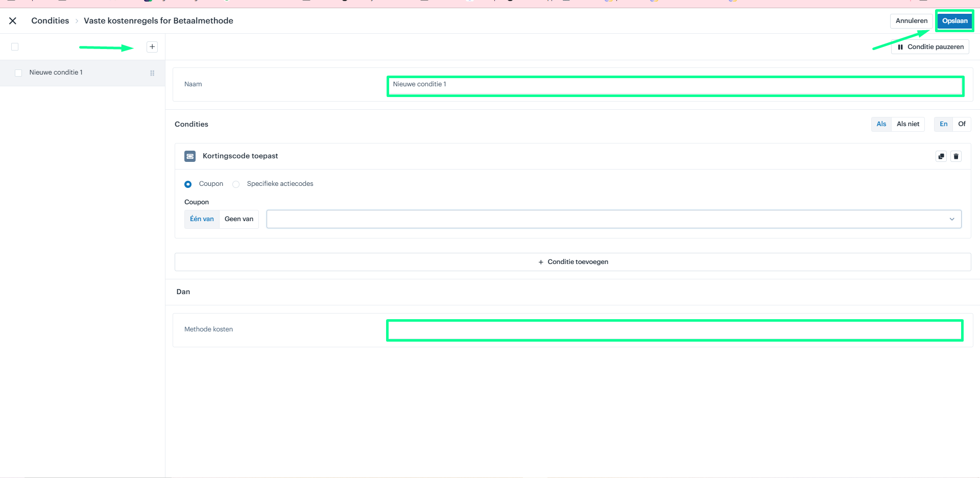Tick the select-all checkbox above the condition list
The height and width of the screenshot is (478, 980).
[x=15, y=47]
